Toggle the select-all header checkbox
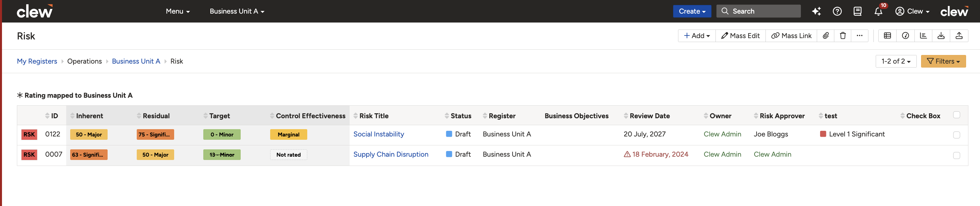The height and width of the screenshot is (206, 980). coord(956,115)
